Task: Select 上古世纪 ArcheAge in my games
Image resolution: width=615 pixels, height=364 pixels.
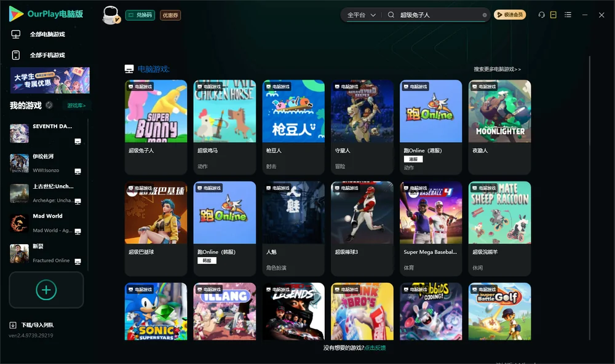Action: pos(46,193)
